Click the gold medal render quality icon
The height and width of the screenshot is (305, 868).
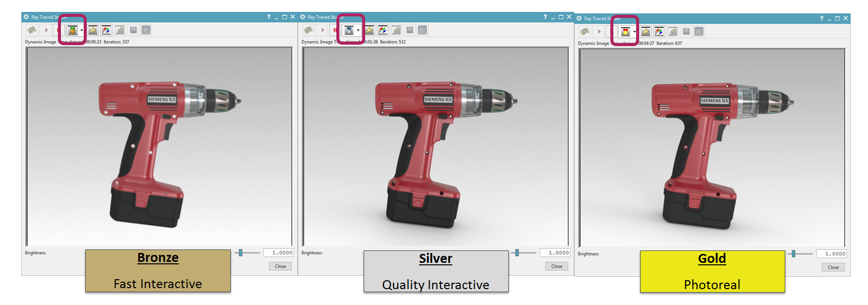[x=625, y=32]
